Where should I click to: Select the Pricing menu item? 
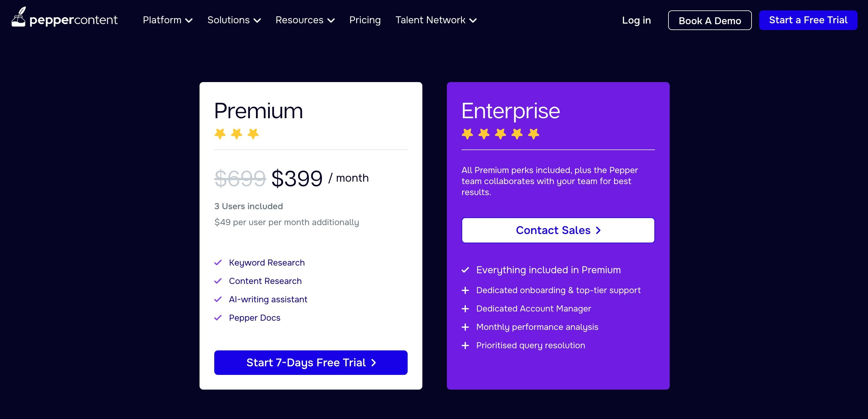coord(365,20)
